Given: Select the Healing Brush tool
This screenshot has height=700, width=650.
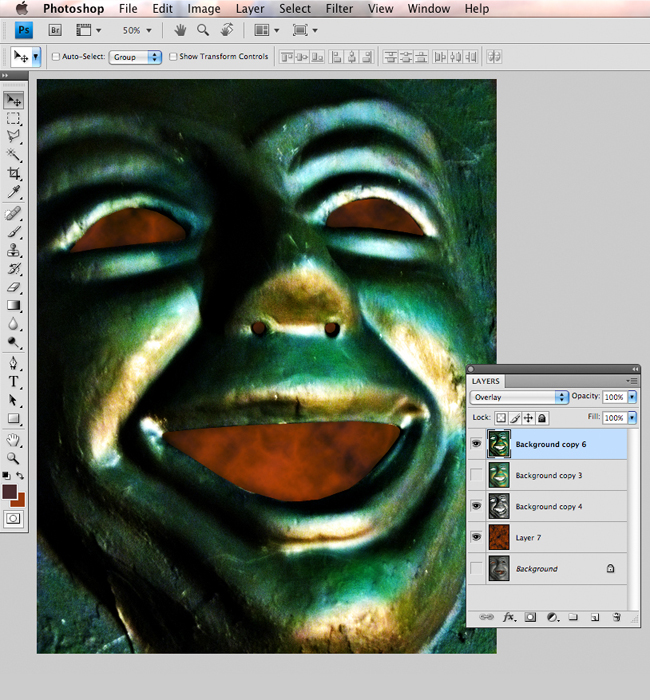Looking at the screenshot, I should [x=13, y=213].
